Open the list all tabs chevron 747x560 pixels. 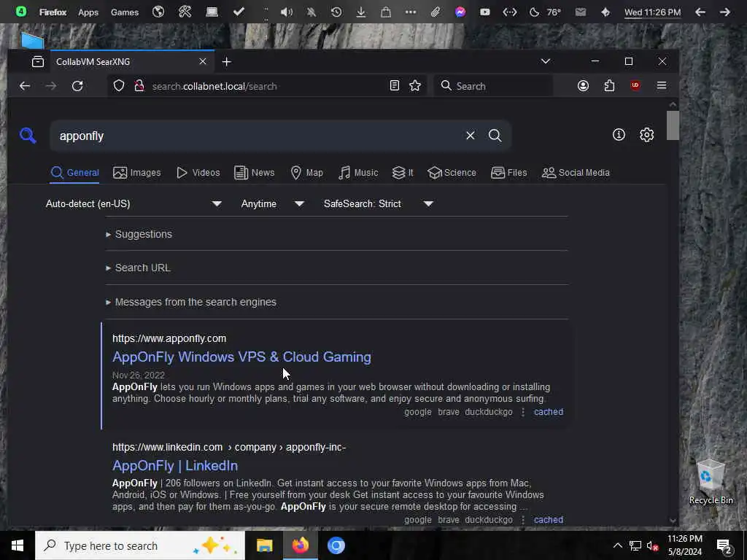pos(546,61)
